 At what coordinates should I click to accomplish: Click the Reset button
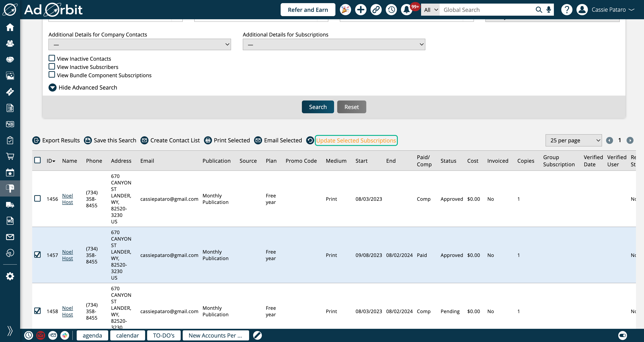352,107
